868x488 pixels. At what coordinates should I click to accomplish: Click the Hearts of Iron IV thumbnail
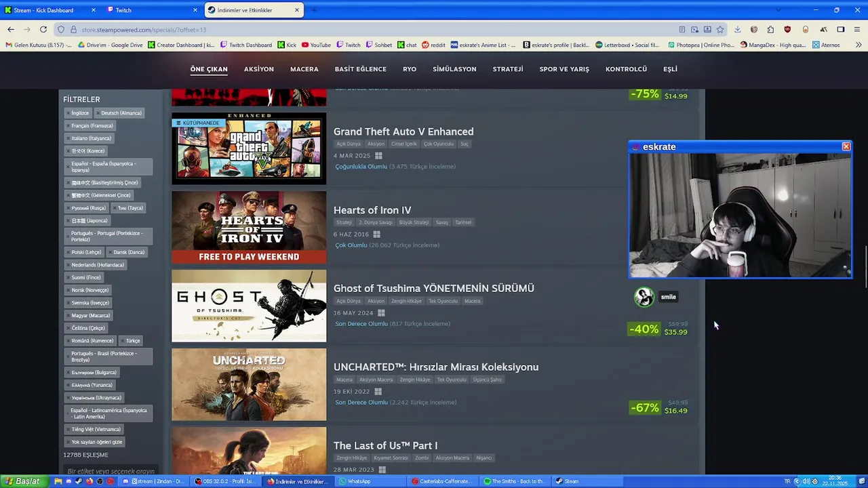tap(249, 227)
